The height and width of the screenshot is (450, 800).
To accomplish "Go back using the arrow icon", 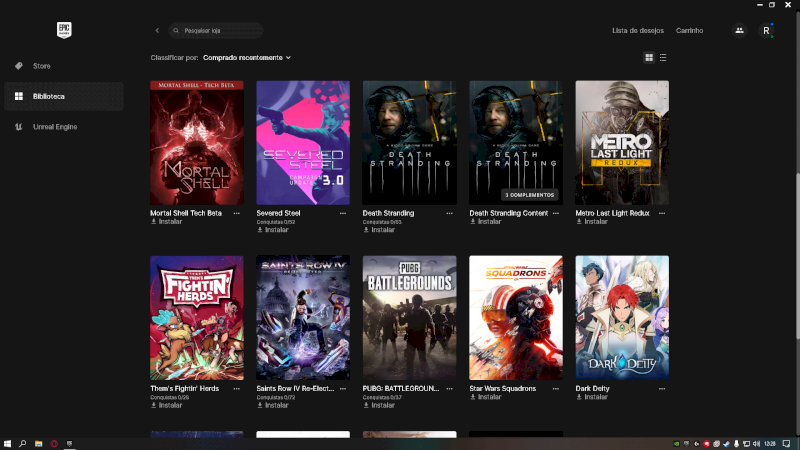I will click(157, 31).
